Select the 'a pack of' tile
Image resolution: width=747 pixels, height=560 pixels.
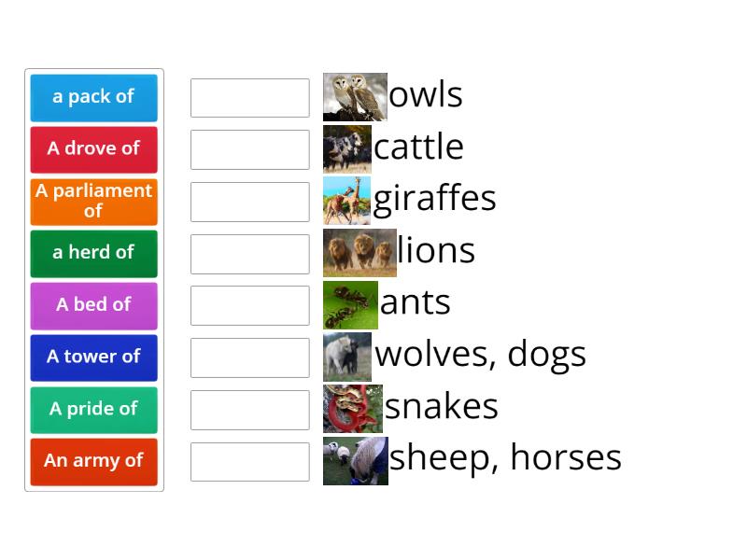[93, 97]
